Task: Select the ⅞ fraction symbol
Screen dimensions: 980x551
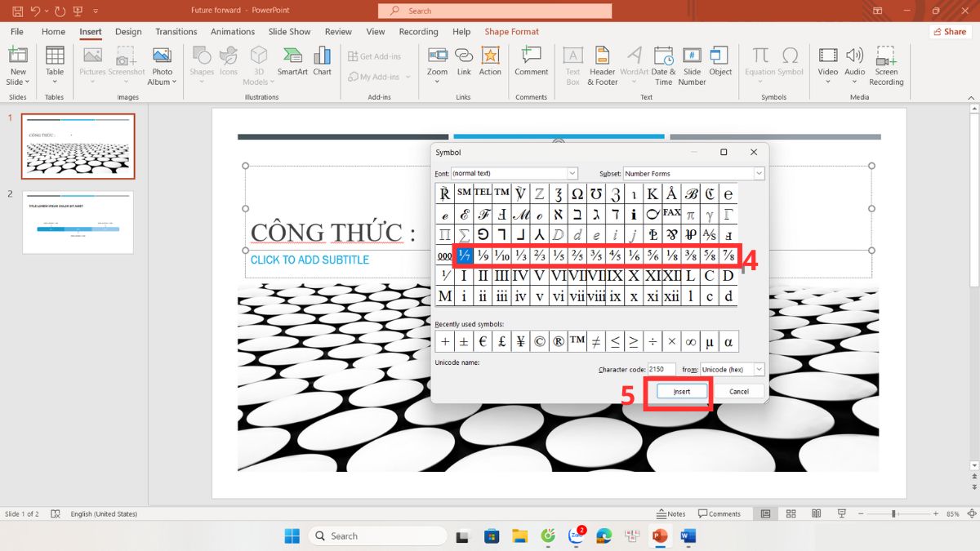Action: click(728, 256)
